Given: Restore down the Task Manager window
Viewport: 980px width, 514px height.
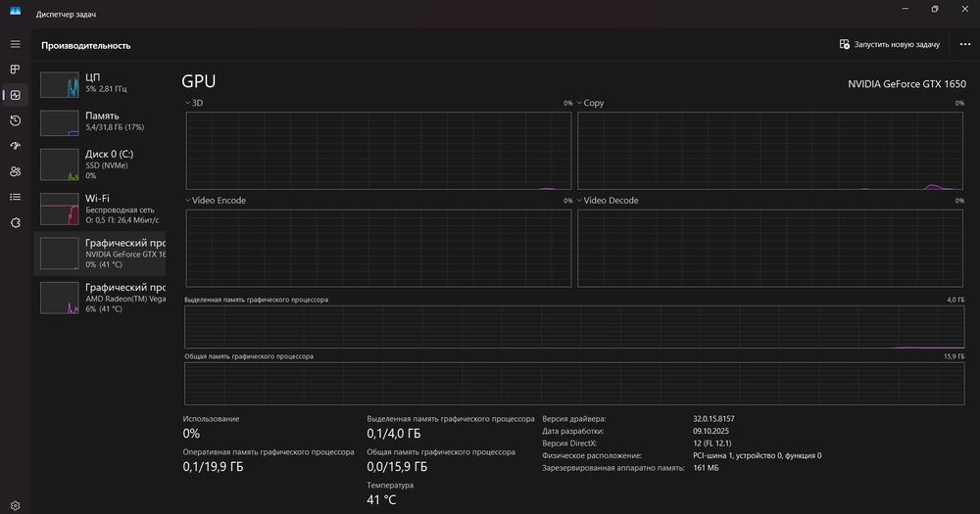Looking at the screenshot, I should pos(934,9).
